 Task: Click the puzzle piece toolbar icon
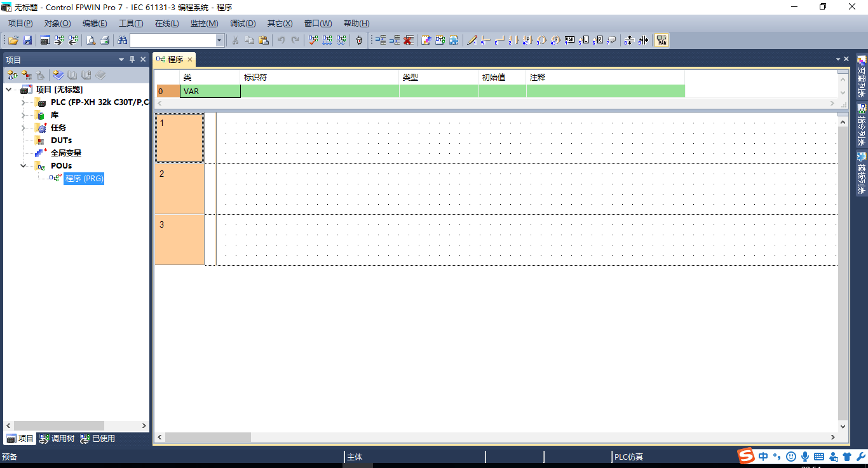454,40
